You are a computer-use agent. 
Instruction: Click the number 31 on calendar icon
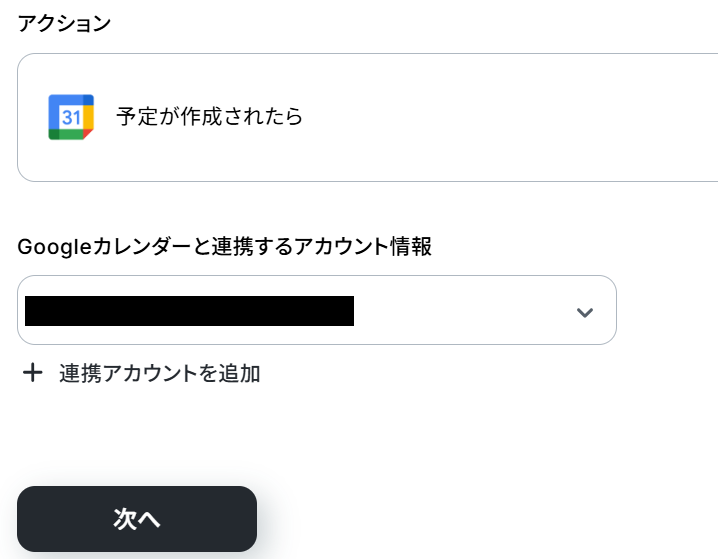70,118
